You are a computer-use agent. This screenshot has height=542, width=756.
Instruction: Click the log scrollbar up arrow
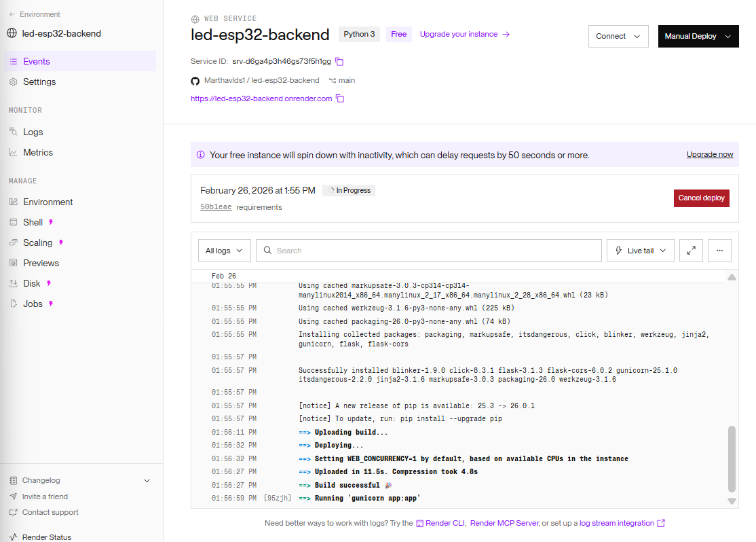732,277
